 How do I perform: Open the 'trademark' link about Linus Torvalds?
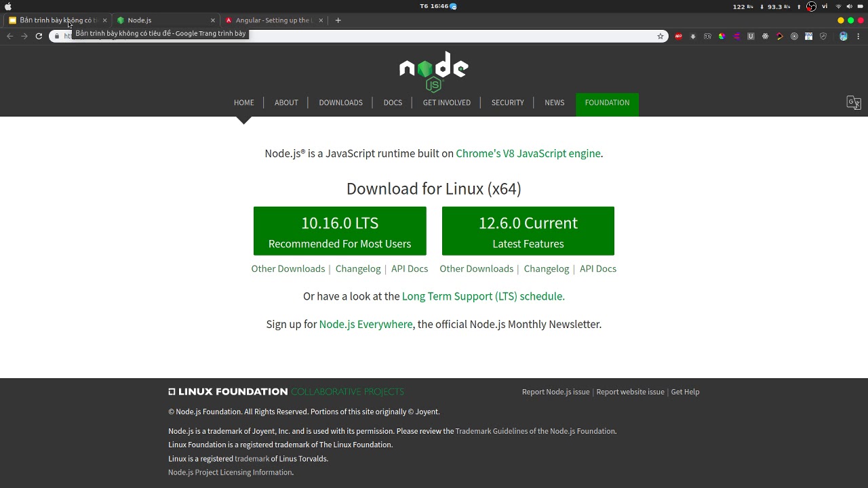coord(252,459)
